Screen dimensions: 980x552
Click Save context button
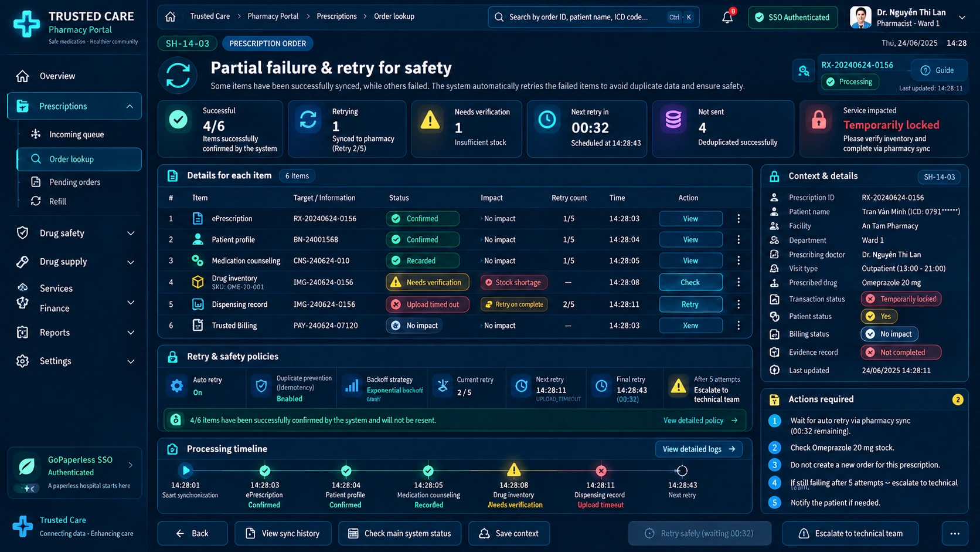[508, 533]
